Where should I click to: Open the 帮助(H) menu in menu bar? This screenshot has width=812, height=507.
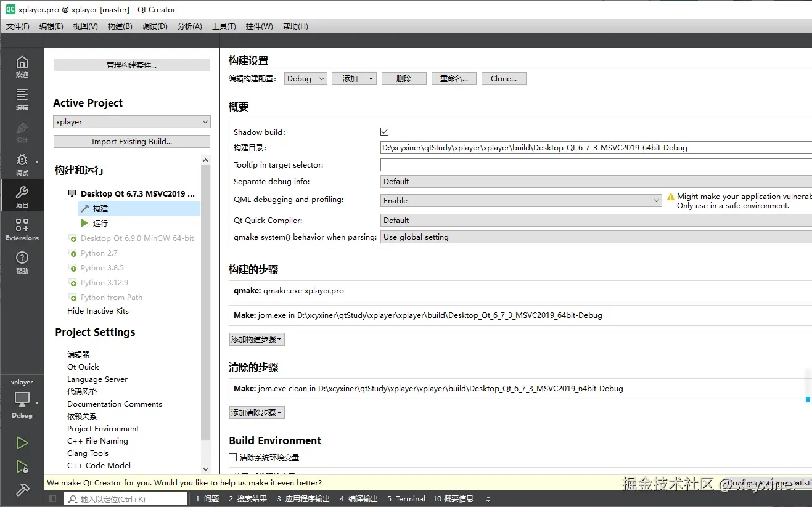(295, 26)
